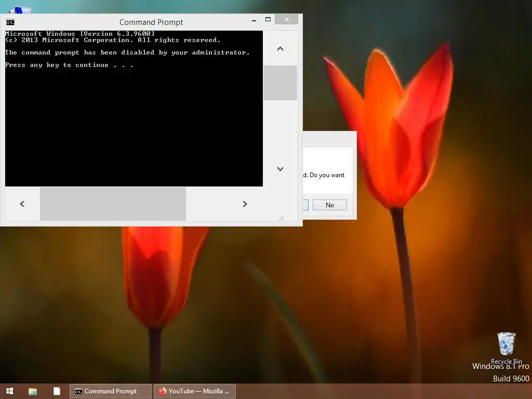Click the horizontal scrollbar left arrow
Screen dimensions: 532x399
click(x=22, y=204)
